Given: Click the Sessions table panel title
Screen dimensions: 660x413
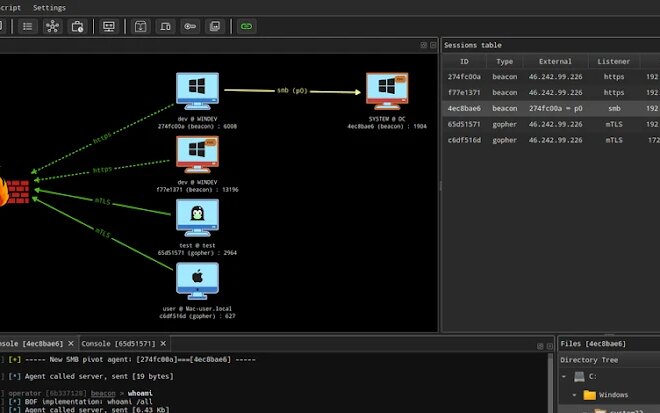Looking at the screenshot, I should (x=473, y=45).
